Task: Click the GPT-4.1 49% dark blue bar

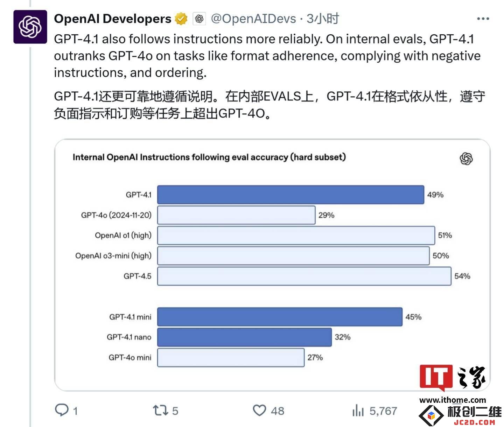Action: (x=290, y=195)
